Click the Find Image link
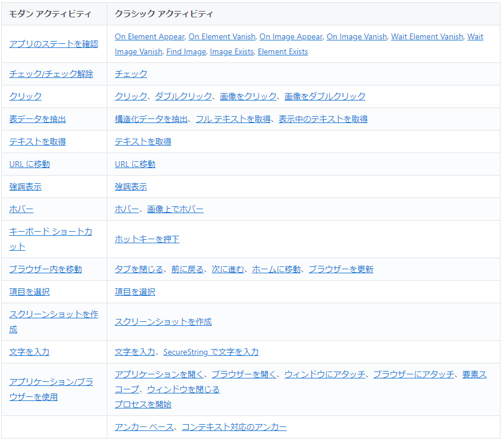The height and width of the screenshot is (442, 504). pyautogui.click(x=186, y=52)
